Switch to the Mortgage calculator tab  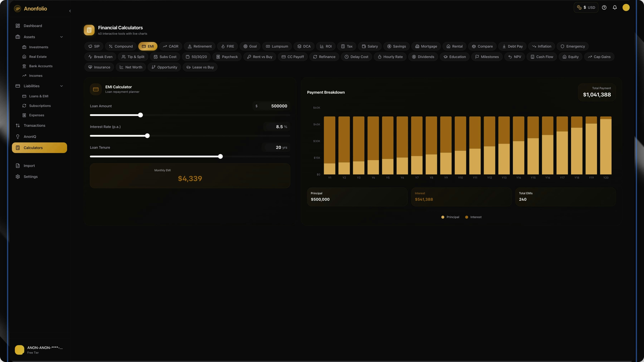[x=426, y=46]
